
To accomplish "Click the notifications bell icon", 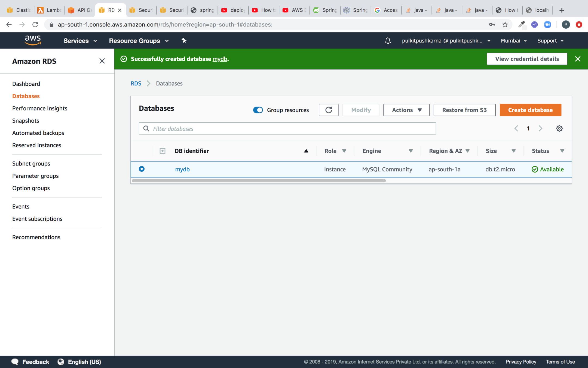I will (388, 41).
